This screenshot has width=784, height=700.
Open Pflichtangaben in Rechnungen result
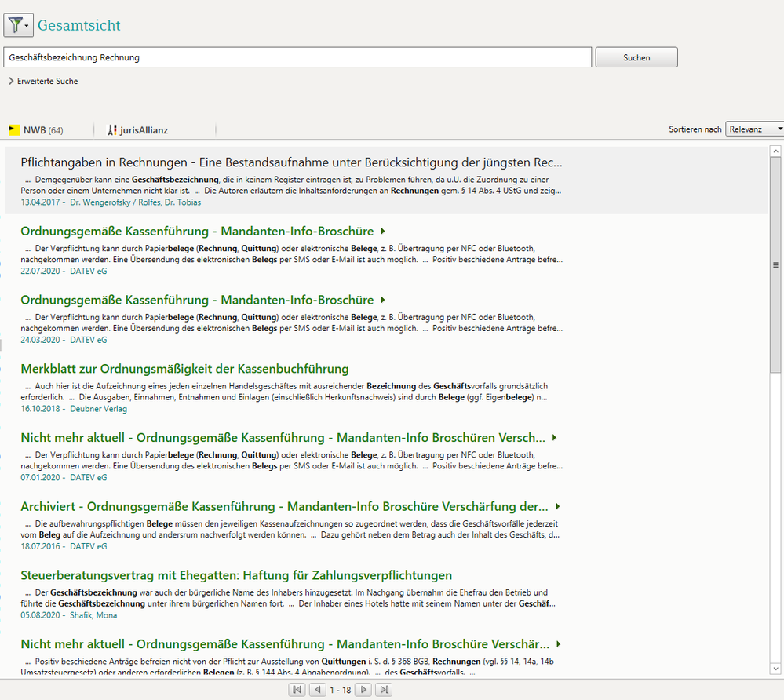pos(291,163)
